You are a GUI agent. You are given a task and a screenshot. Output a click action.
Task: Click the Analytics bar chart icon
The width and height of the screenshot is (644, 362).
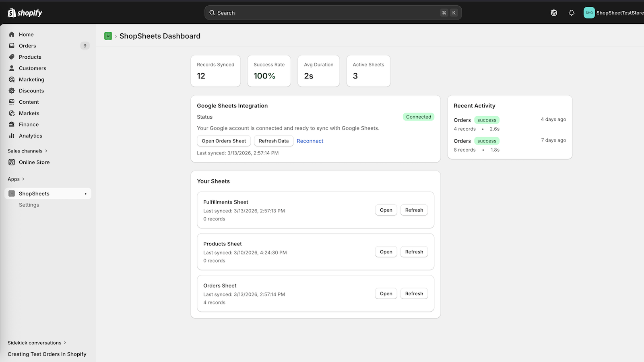pos(12,136)
